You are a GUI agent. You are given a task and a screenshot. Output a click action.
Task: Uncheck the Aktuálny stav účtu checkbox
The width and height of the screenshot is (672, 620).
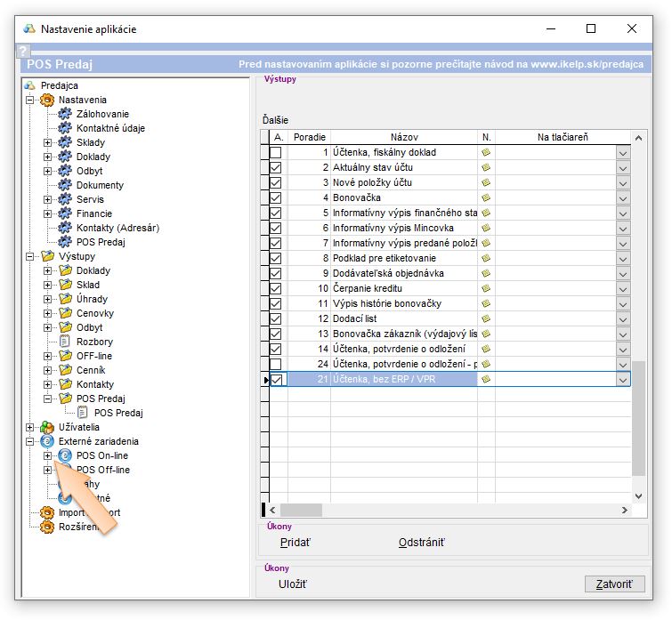tap(276, 168)
